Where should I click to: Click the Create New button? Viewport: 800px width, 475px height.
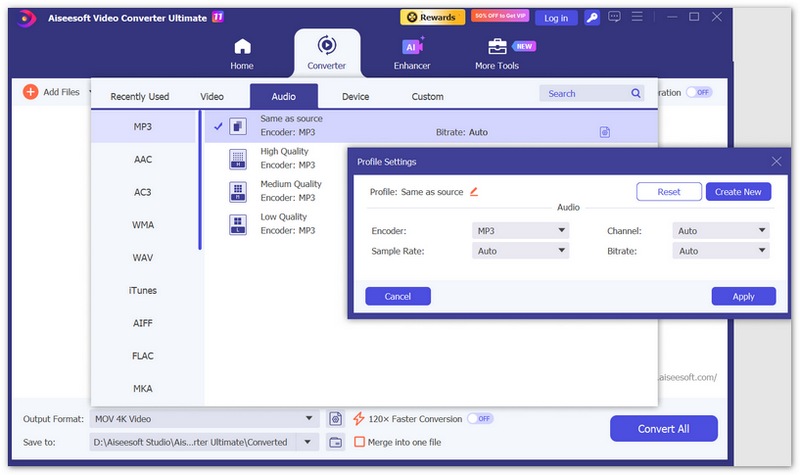pos(738,192)
